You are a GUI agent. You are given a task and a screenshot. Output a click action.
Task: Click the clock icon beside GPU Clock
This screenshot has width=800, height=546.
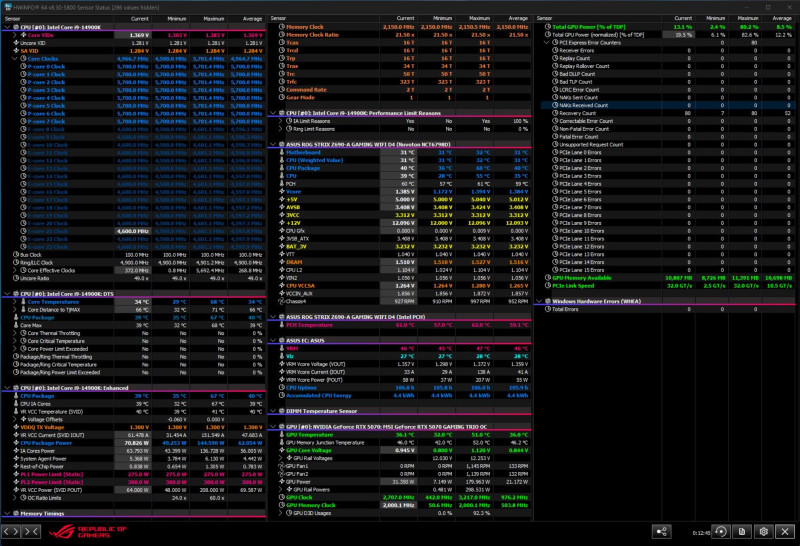[282, 498]
